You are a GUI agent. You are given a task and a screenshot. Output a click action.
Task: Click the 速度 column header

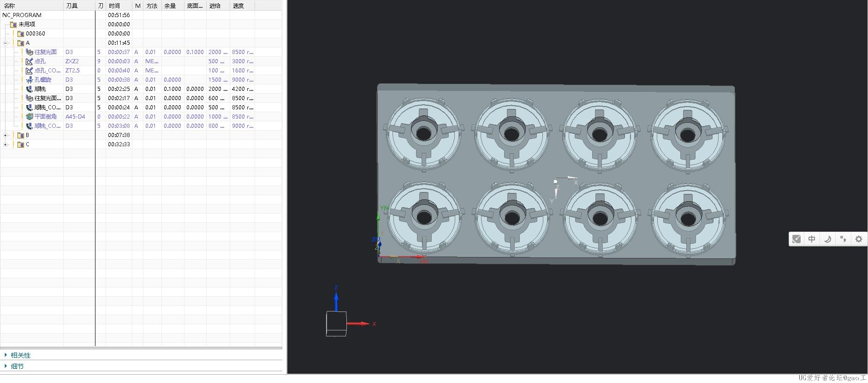(x=242, y=6)
